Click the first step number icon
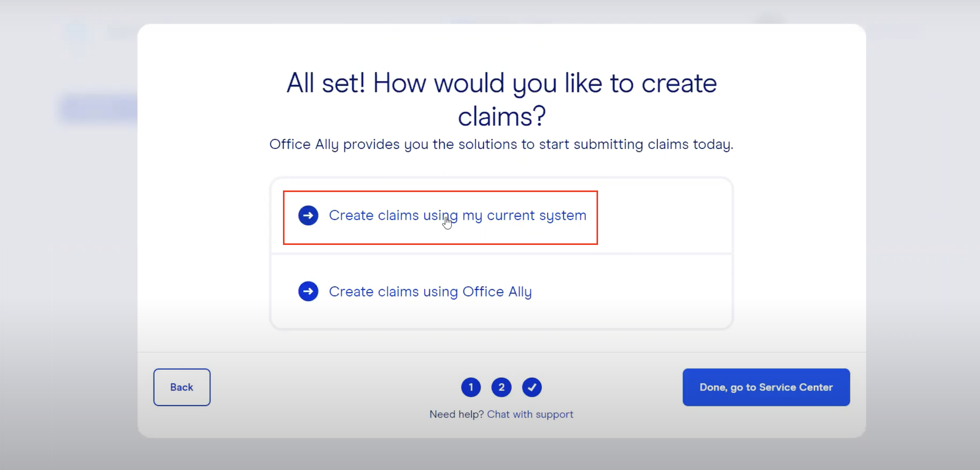 [x=471, y=387]
